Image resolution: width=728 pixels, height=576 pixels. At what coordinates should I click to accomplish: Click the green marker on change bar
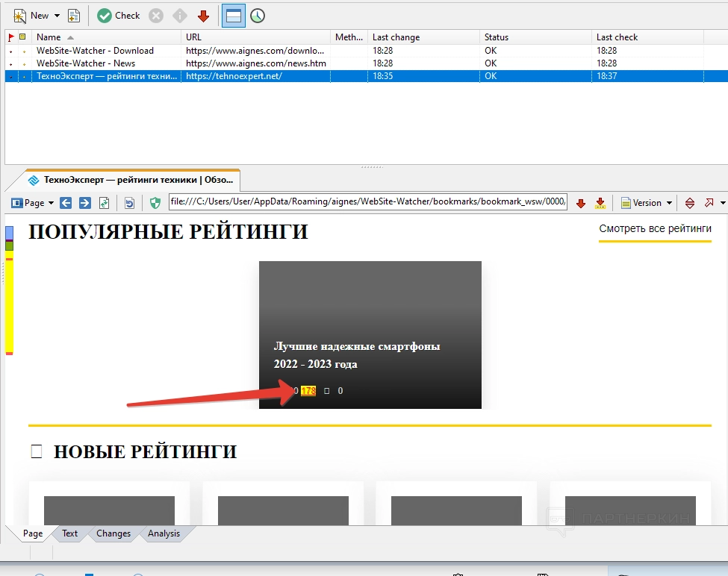(9, 245)
